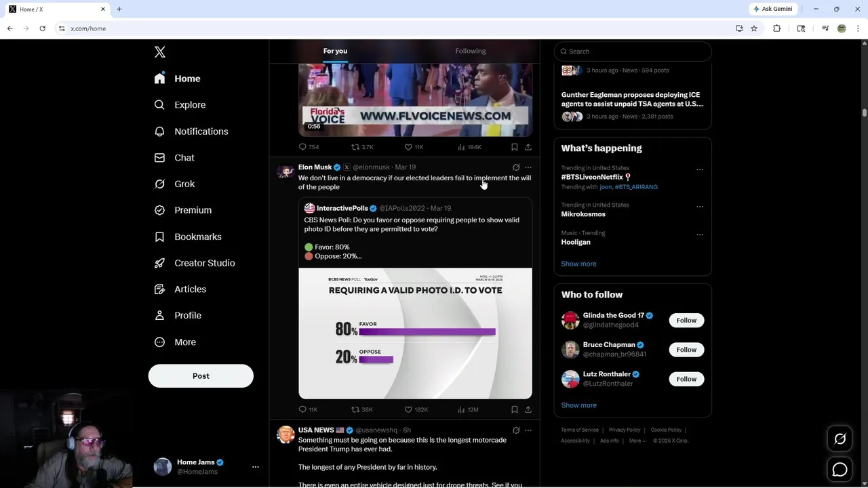Open the floating Grok button
Screen dimensions: 868x488
click(x=840, y=439)
